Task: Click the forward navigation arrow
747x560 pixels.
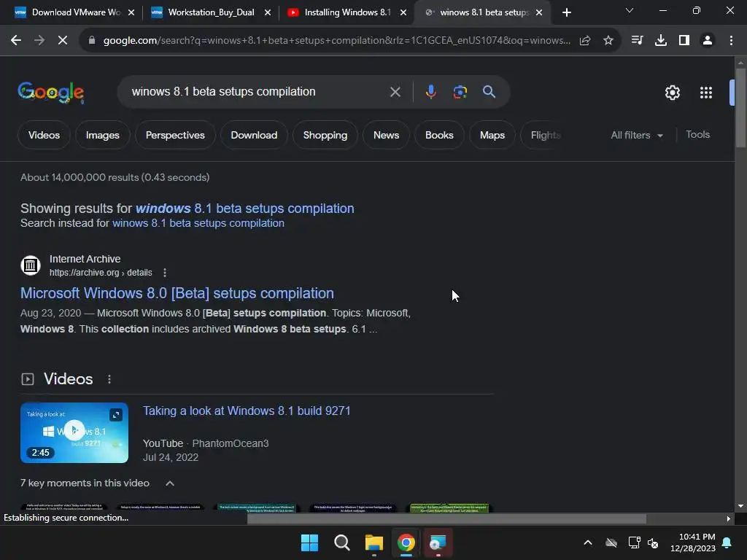Action: [39, 41]
